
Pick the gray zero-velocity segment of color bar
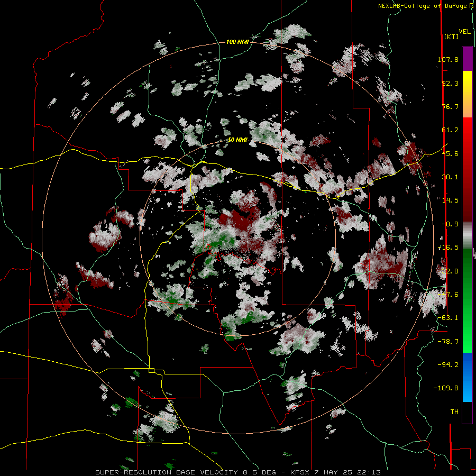click(x=467, y=235)
